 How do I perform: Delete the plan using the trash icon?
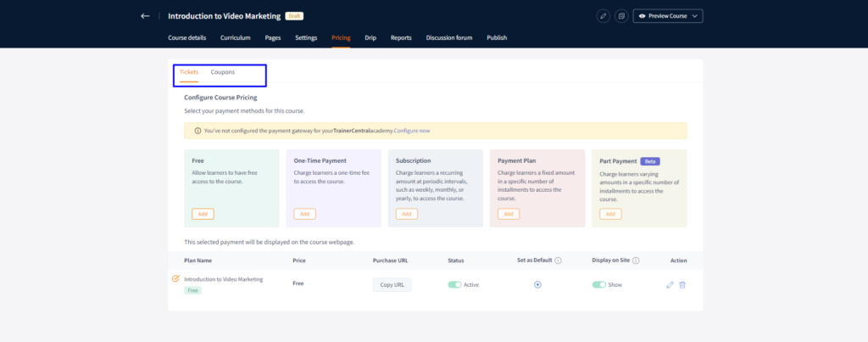[x=682, y=285]
